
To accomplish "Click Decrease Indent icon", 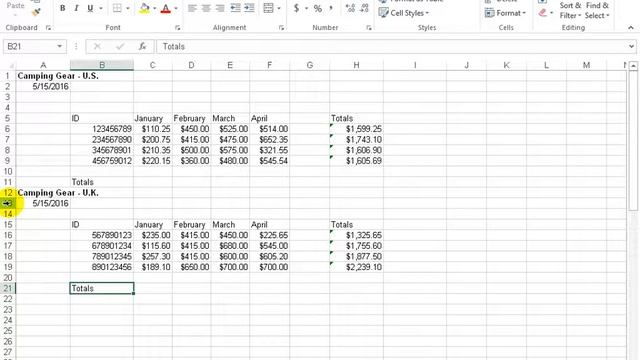I will click(x=236, y=8).
